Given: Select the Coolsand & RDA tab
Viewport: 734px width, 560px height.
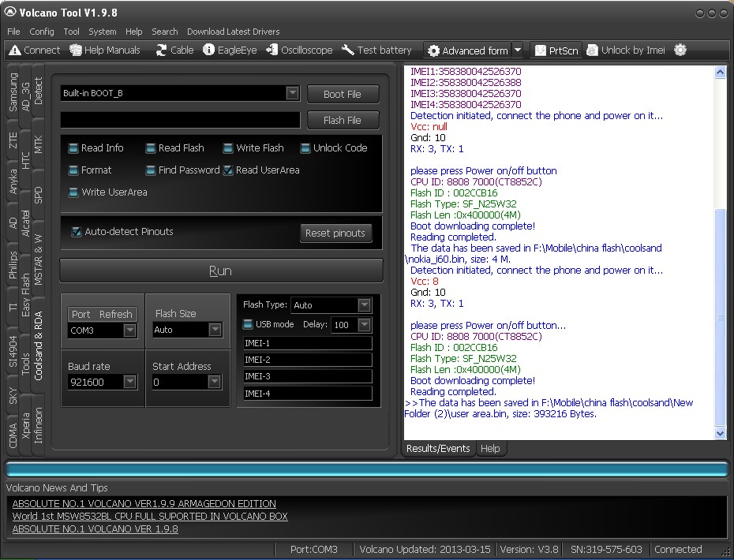Looking at the screenshot, I should 38,345.
